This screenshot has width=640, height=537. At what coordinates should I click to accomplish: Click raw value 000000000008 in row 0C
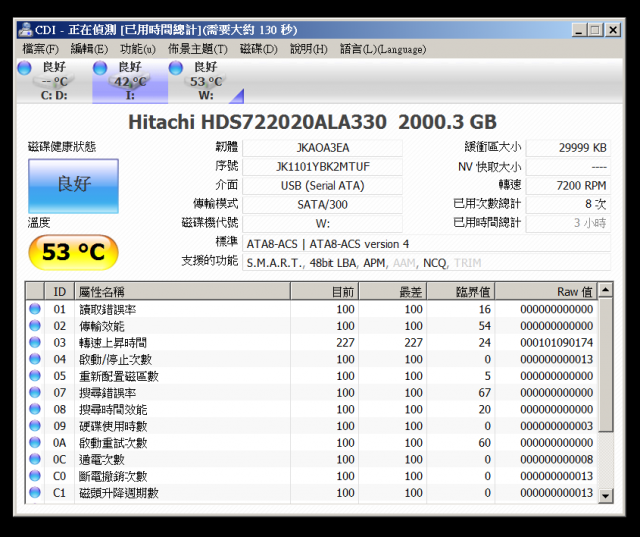(556, 459)
